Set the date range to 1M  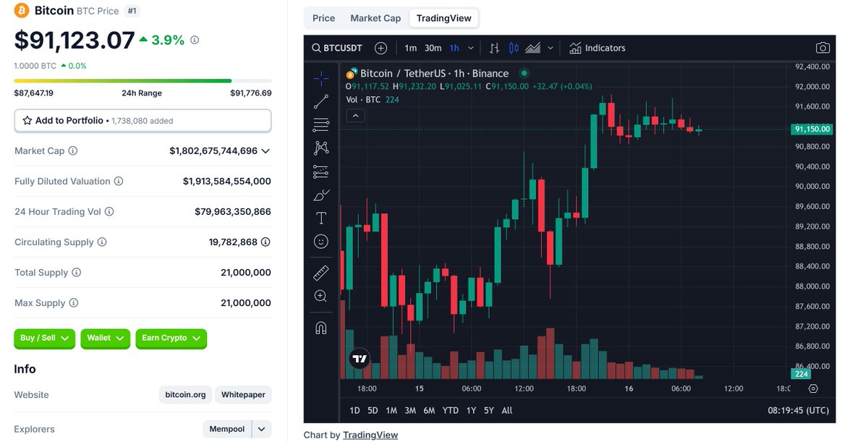(x=391, y=410)
